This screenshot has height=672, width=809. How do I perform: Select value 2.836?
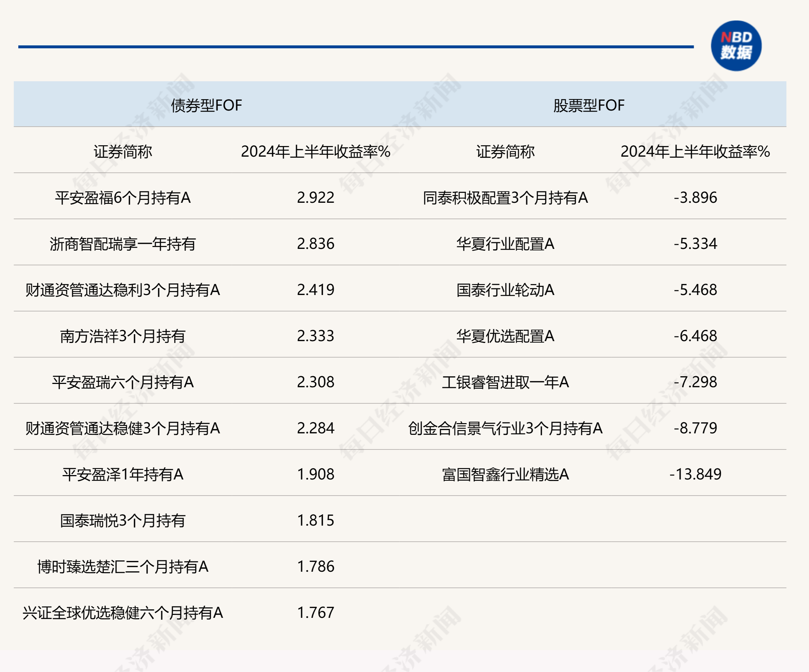316,243
